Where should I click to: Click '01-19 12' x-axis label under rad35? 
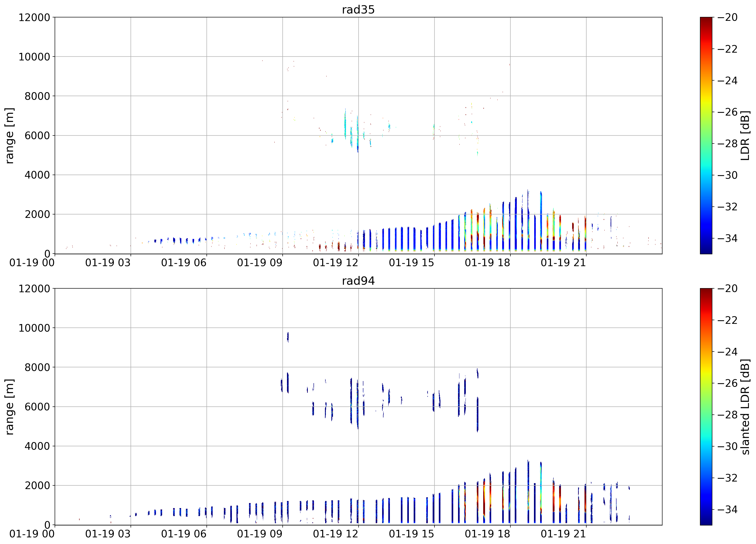click(336, 263)
